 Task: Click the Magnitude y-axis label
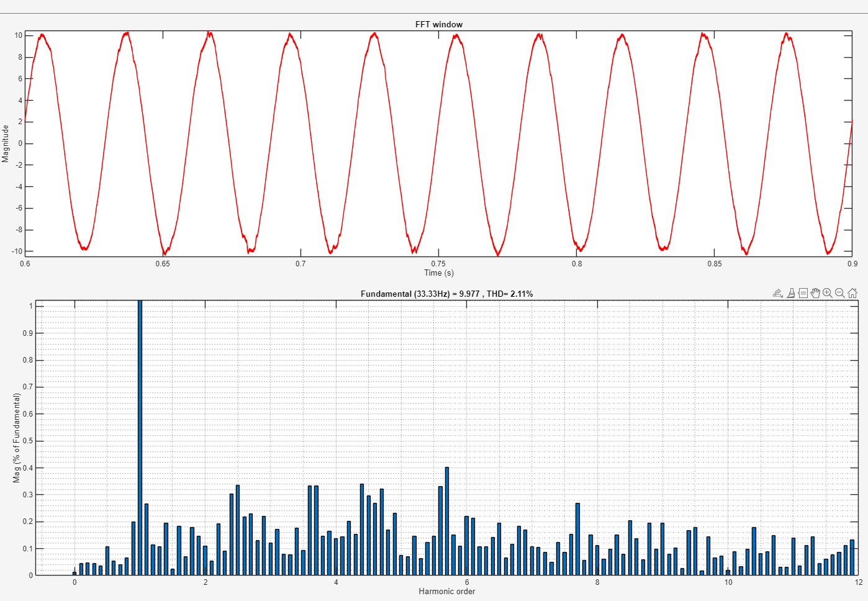click(x=6, y=143)
